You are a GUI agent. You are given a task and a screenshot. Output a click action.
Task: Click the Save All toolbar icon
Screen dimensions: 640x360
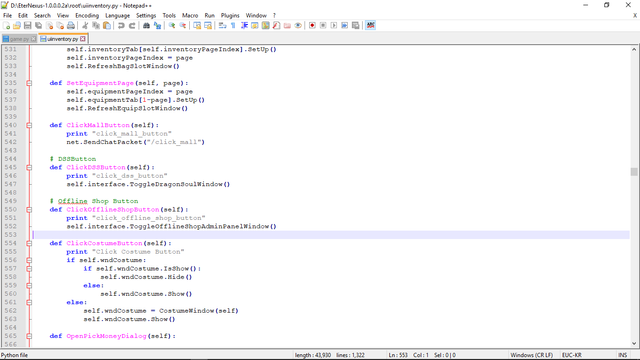click(38, 25)
